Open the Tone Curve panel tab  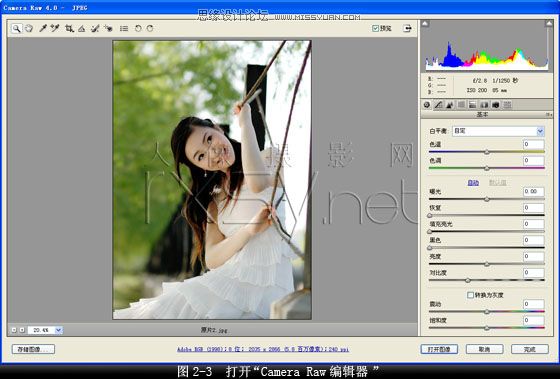point(438,105)
